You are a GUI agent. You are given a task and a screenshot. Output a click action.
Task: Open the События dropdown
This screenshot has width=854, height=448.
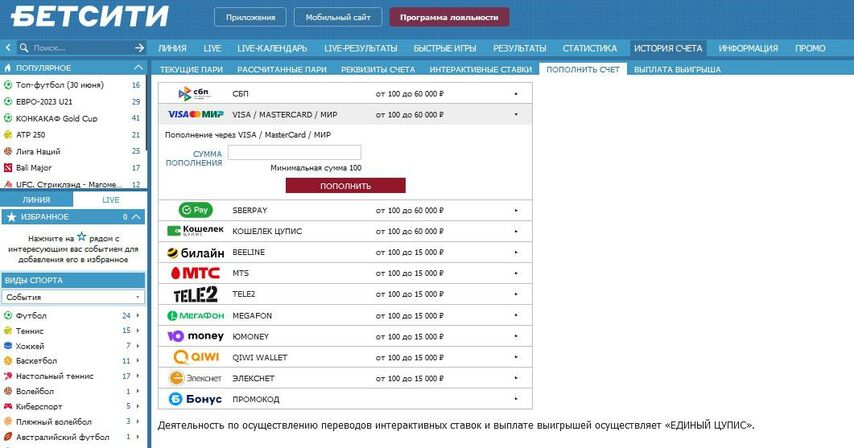pos(73,297)
